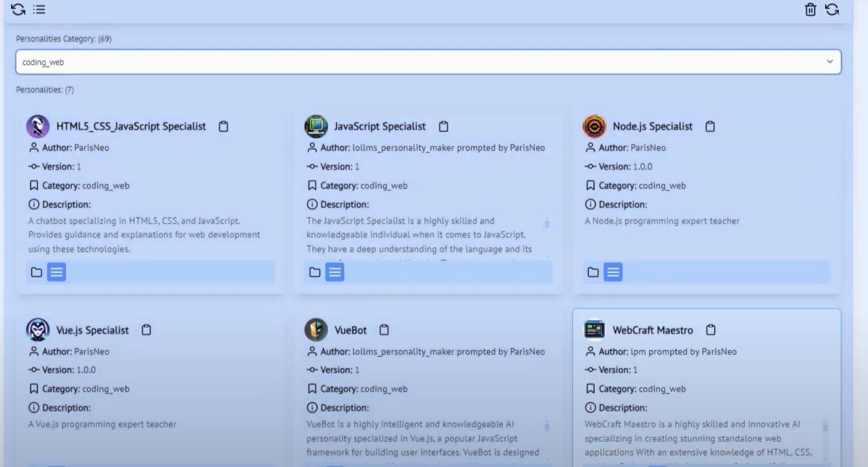Copy Vue.js Specialist name to clipboard
Viewport: 868px width, 467px height.
coord(146,330)
